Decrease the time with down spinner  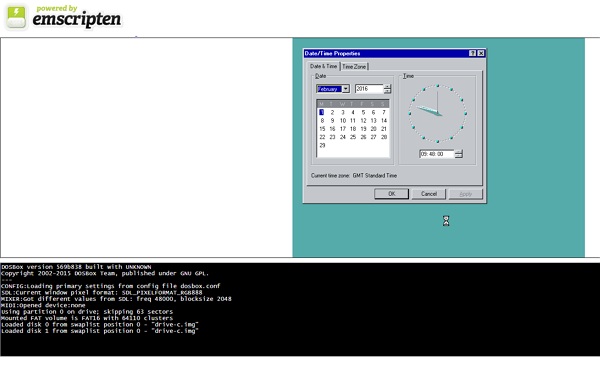pos(458,156)
